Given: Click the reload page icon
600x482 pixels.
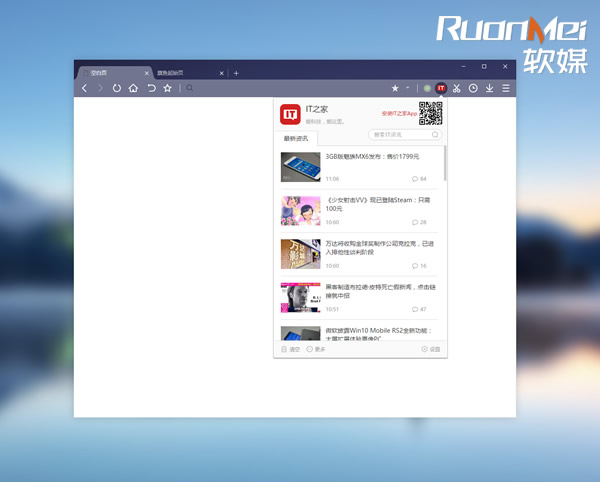Looking at the screenshot, I should click(116, 88).
